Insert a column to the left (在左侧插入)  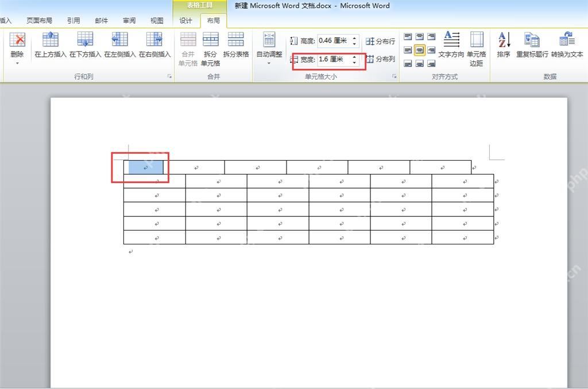coord(119,45)
